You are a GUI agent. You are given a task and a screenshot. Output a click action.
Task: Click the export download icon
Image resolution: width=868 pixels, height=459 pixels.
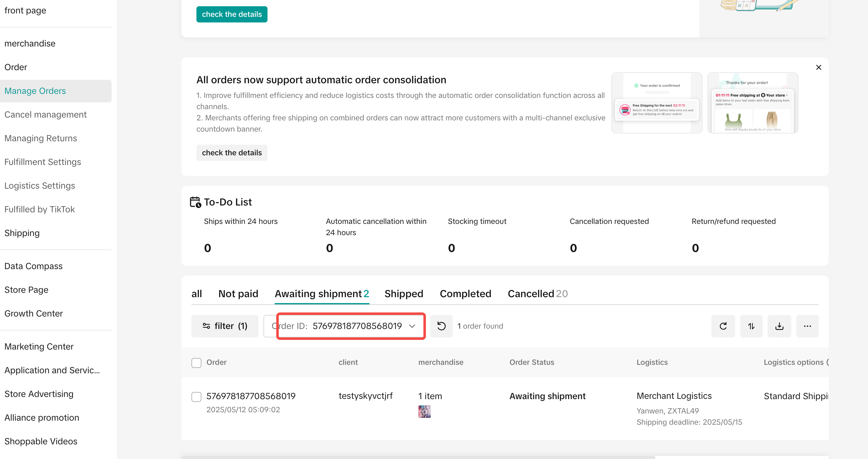coord(779,326)
